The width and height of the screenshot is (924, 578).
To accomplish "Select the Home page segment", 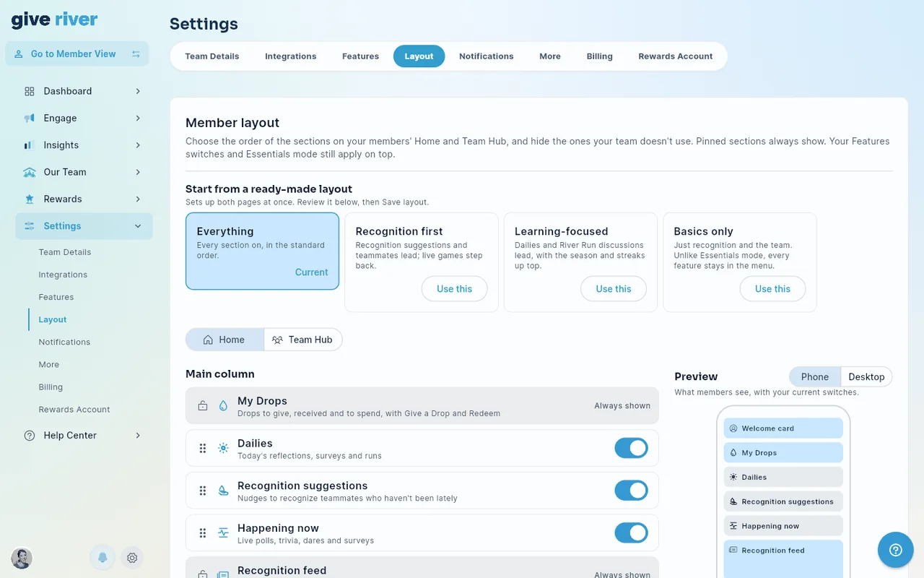I will 225,340.
